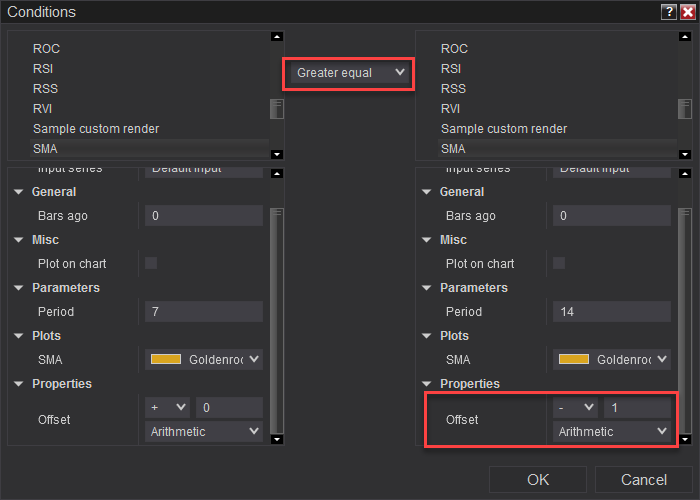Collapse the General section in right panel
This screenshot has height=500, width=700.
pos(427,192)
